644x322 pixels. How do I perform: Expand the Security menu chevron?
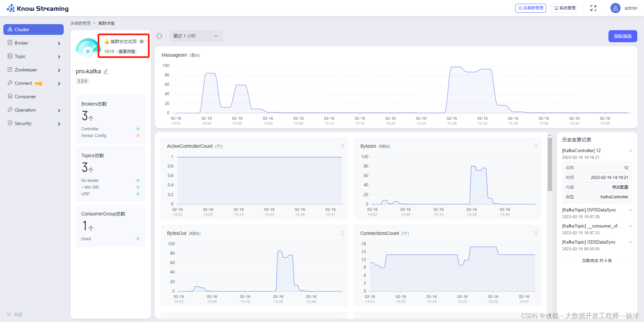(59, 124)
